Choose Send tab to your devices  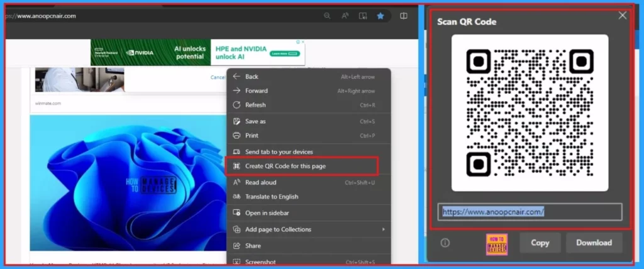308,152
